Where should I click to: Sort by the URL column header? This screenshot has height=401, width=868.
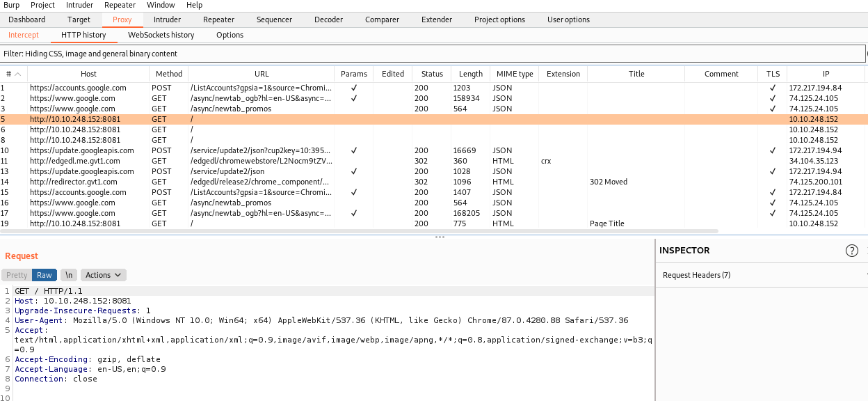(262, 74)
